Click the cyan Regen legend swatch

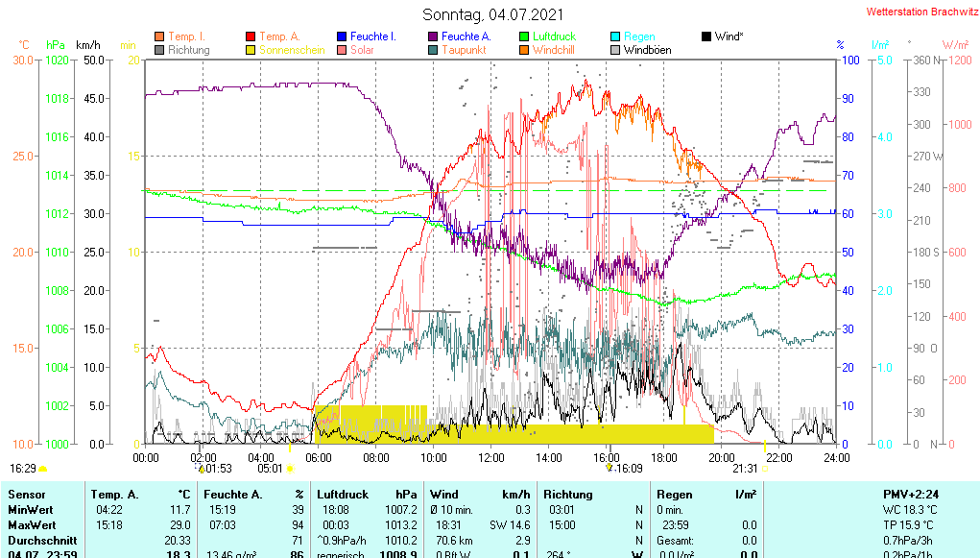click(x=615, y=36)
